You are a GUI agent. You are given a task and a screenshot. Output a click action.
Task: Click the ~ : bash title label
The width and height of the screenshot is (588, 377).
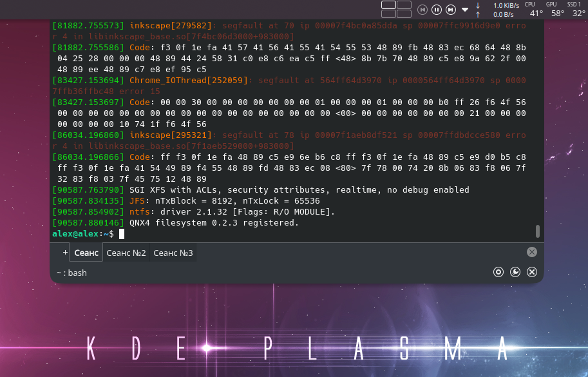point(71,273)
